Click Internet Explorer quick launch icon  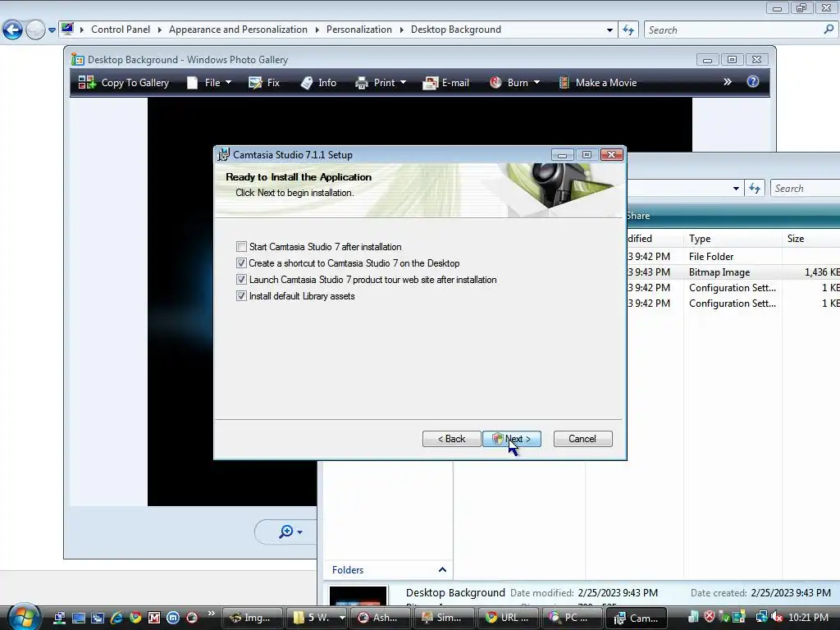coord(116,618)
